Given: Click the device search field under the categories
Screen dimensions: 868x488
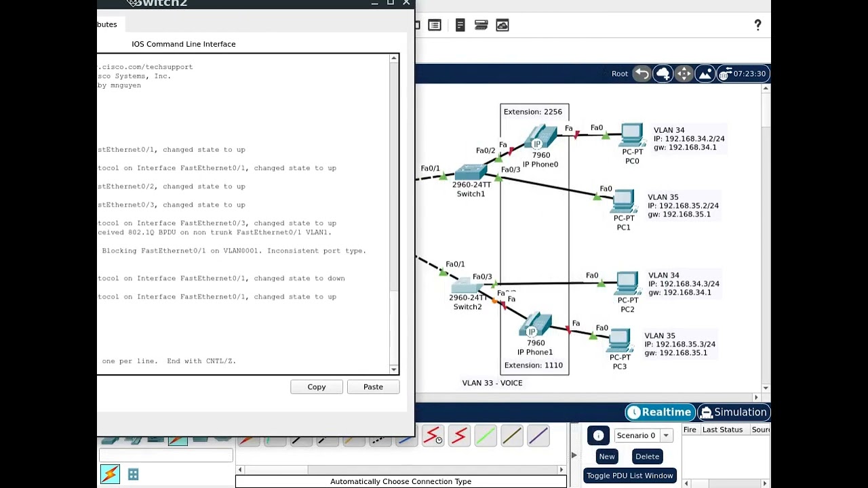Looking at the screenshot, I should [x=165, y=456].
